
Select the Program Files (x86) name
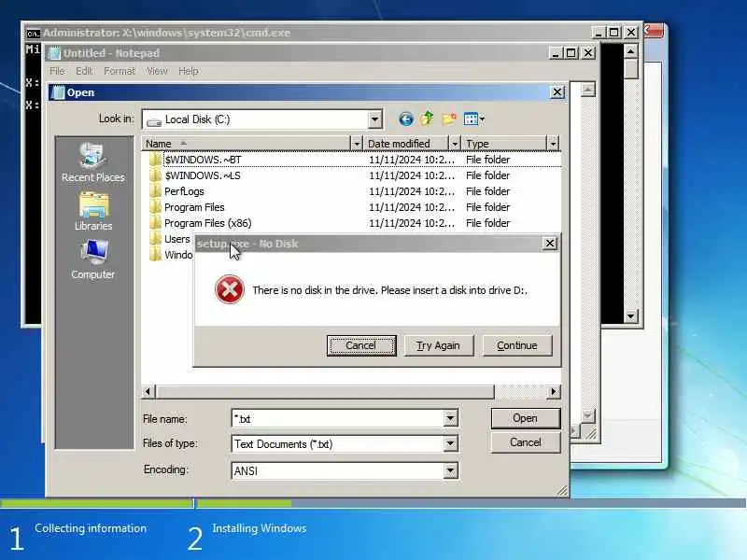coord(207,223)
